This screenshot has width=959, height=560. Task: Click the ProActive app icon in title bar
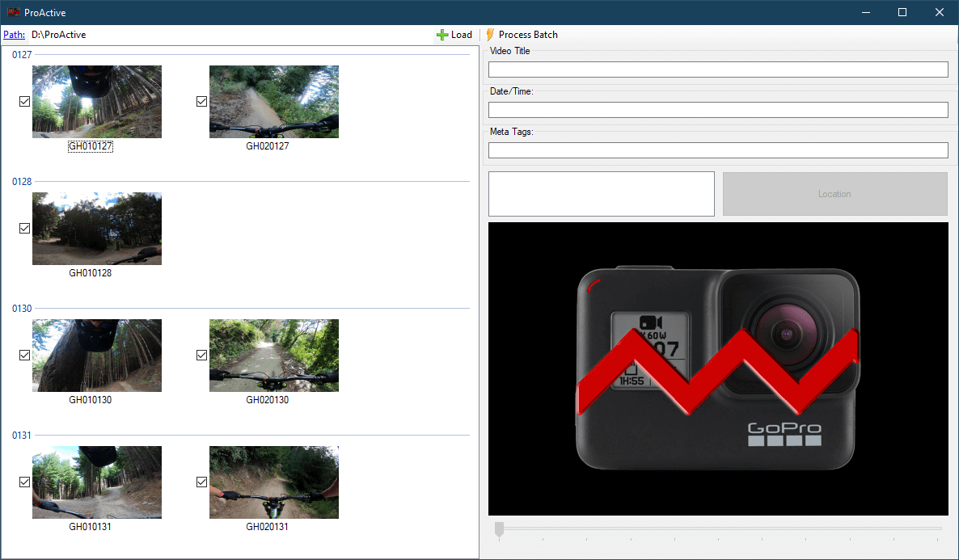[x=13, y=12]
